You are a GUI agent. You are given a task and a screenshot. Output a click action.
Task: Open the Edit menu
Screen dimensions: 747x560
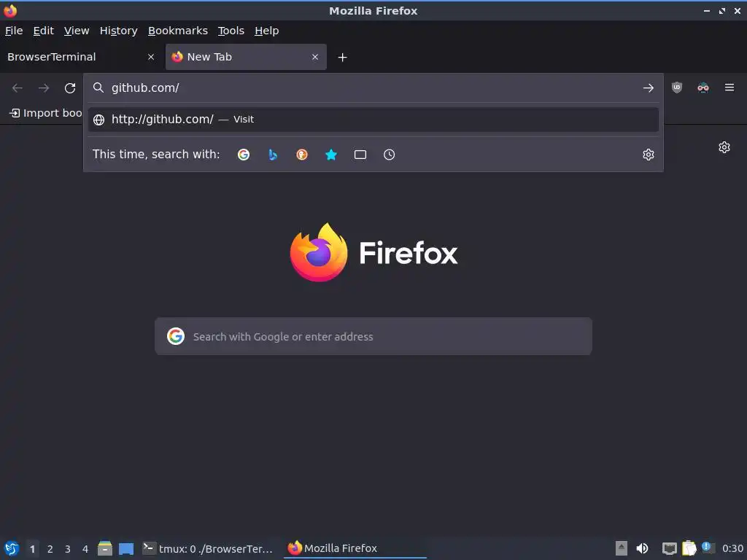[43, 31]
